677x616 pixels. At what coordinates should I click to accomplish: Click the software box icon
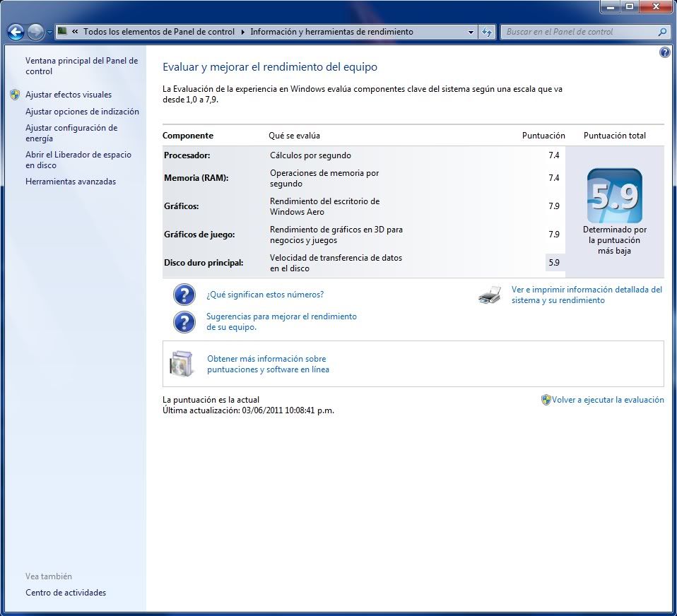point(181,364)
